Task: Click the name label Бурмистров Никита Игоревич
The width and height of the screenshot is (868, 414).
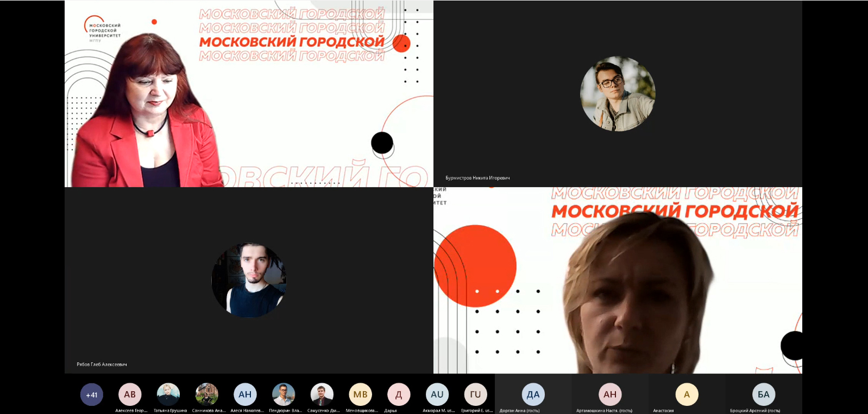Action: 477,178
